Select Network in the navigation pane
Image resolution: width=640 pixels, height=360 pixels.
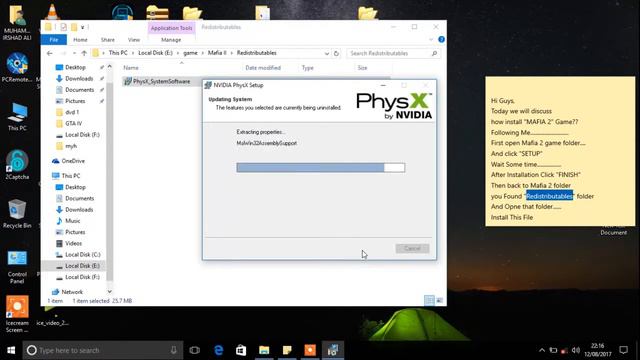tap(72, 292)
